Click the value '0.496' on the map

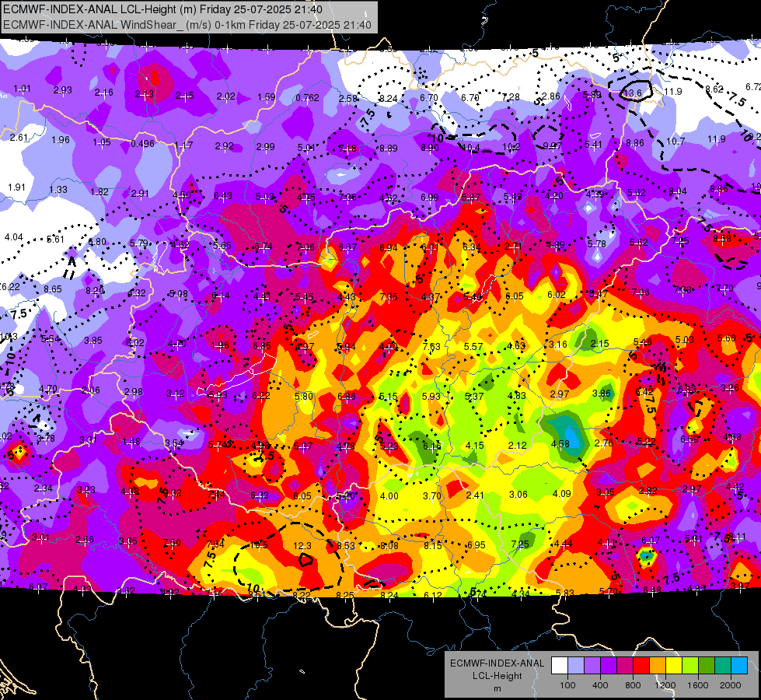(x=143, y=144)
